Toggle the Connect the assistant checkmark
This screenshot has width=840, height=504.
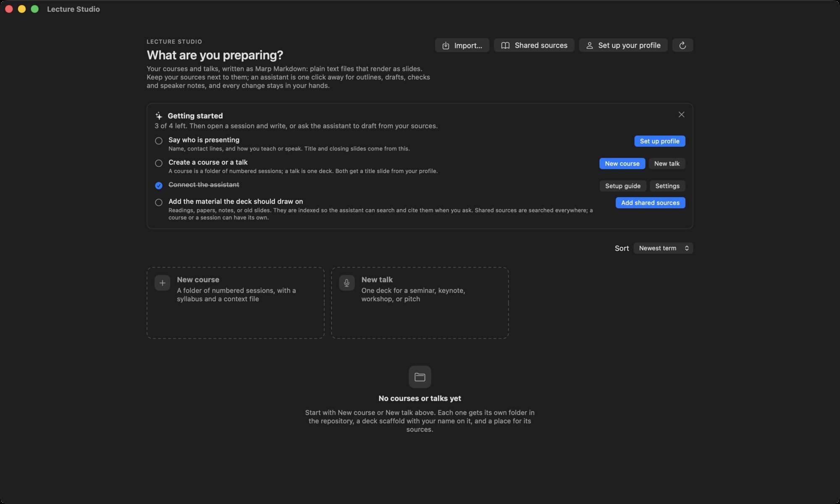159,186
